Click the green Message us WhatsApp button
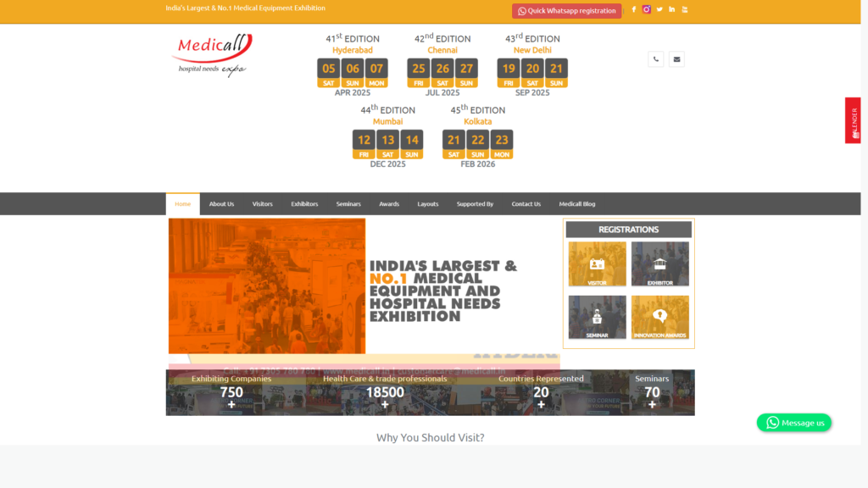Viewport: 868px width, 488px height. pyautogui.click(x=793, y=423)
